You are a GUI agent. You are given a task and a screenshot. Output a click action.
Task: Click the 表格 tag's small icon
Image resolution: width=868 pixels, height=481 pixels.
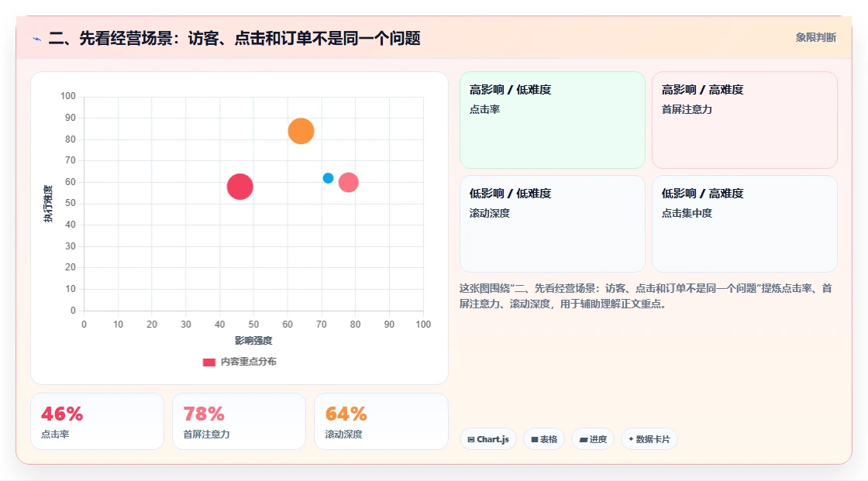(535, 439)
